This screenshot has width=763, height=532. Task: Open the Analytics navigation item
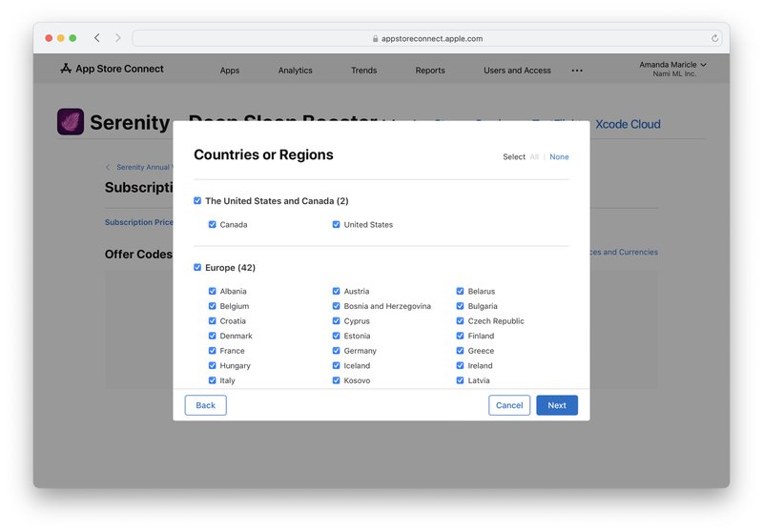[x=296, y=71]
